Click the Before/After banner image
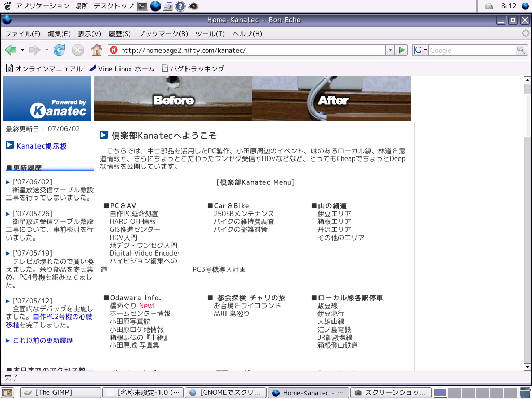Image resolution: width=532 pixels, height=399 pixels. pos(252,98)
